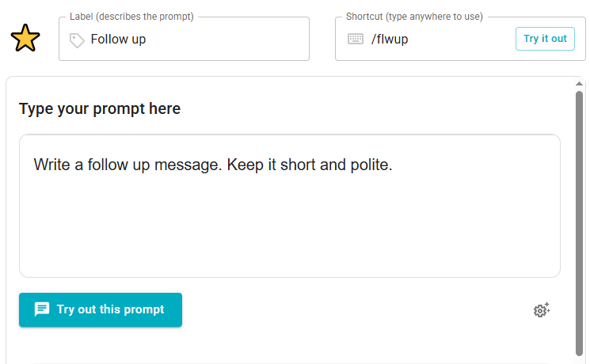Open the gear sparkle prompt settings icon
Screen dimensions: 590x364
[542, 310]
